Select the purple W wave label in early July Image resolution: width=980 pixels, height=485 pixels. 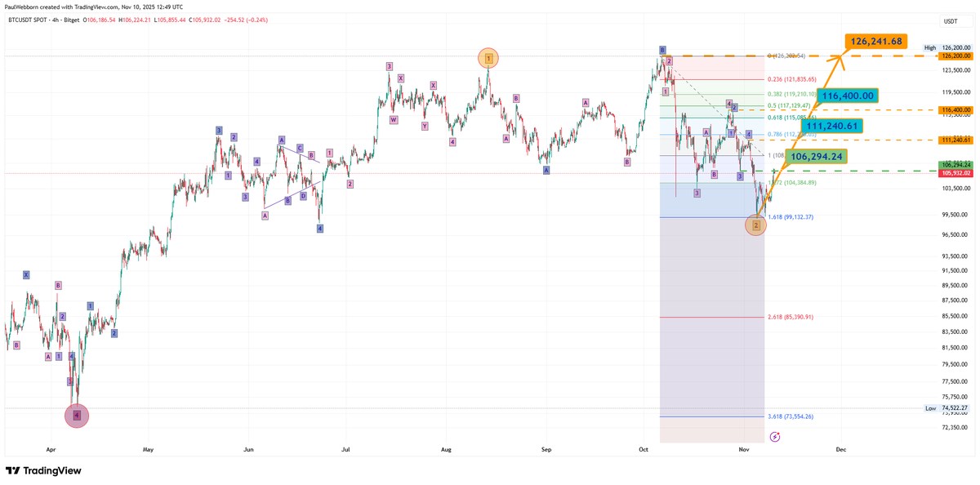coord(394,120)
